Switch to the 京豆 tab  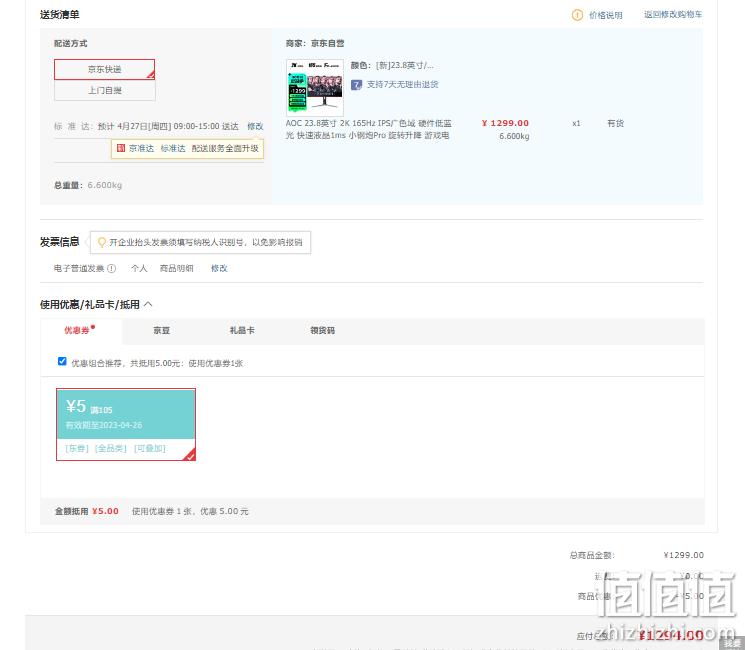click(162, 330)
